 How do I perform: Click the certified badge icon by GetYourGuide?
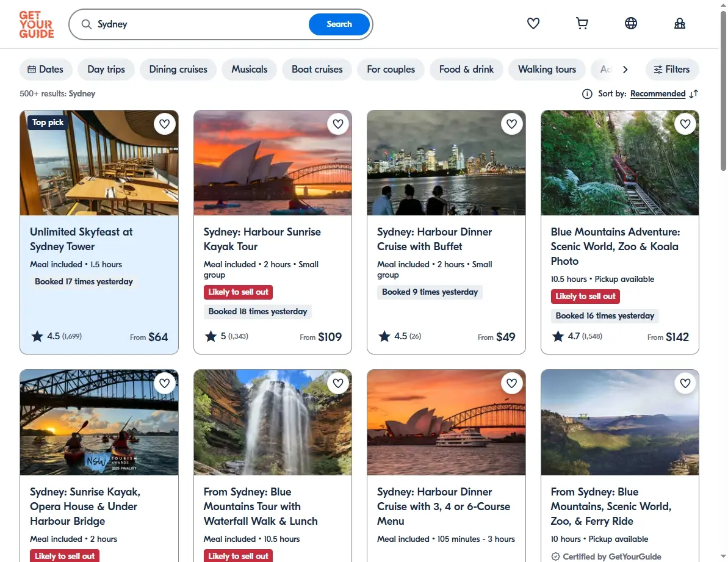pyautogui.click(x=555, y=557)
